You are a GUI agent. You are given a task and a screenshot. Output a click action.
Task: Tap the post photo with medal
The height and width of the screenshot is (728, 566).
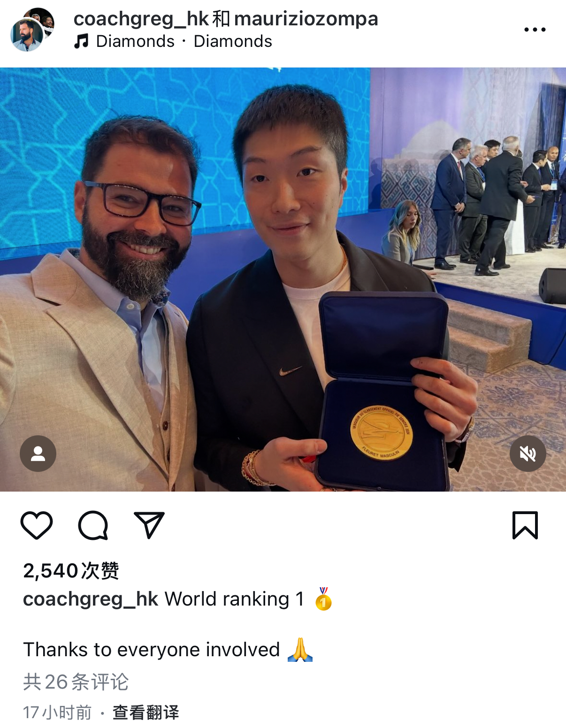pos(283,280)
